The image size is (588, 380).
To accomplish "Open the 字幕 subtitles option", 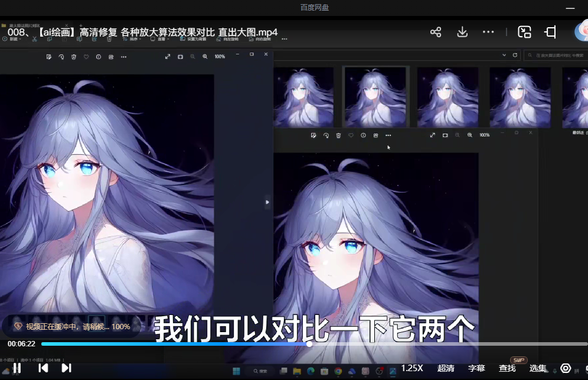I will pos(476,368).
